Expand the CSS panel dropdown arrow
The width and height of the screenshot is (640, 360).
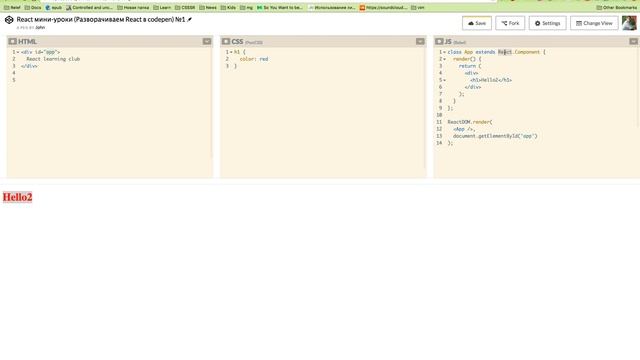[420, 41]
